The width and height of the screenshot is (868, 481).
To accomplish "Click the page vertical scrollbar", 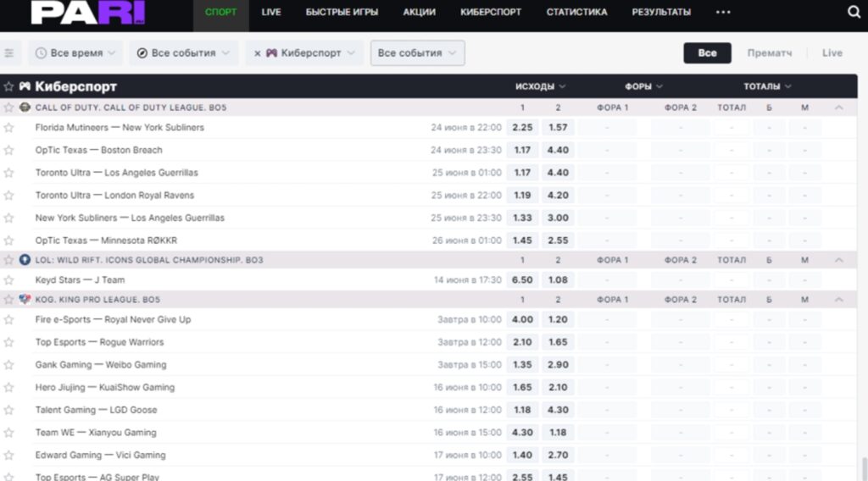I will pos(864,469).
